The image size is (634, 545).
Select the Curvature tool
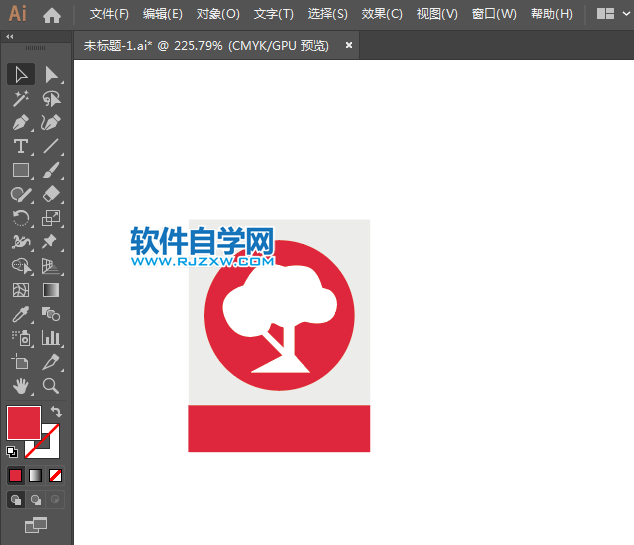(x=51, y=122)
